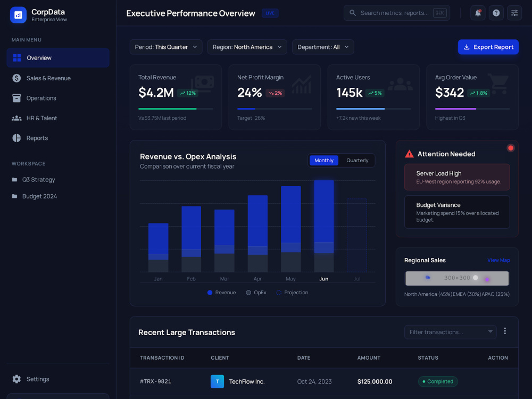Click the Q3 Strategy folder icon

(14, 179)
